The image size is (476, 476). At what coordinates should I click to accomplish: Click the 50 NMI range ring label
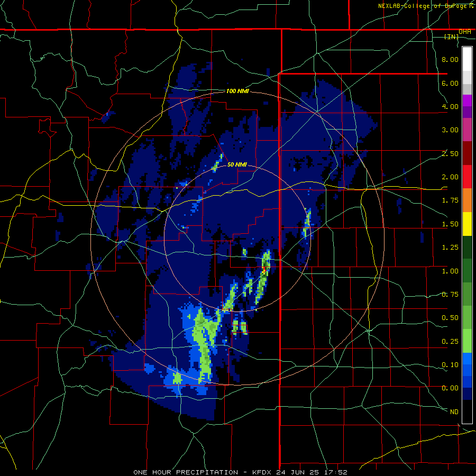point(237,164)
